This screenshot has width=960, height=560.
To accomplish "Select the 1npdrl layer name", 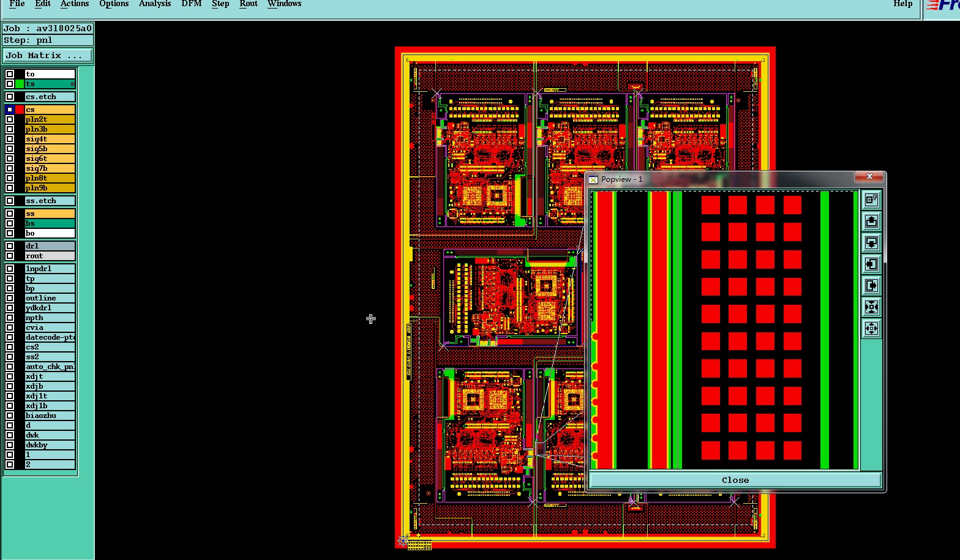I will (x=50, y=269).
